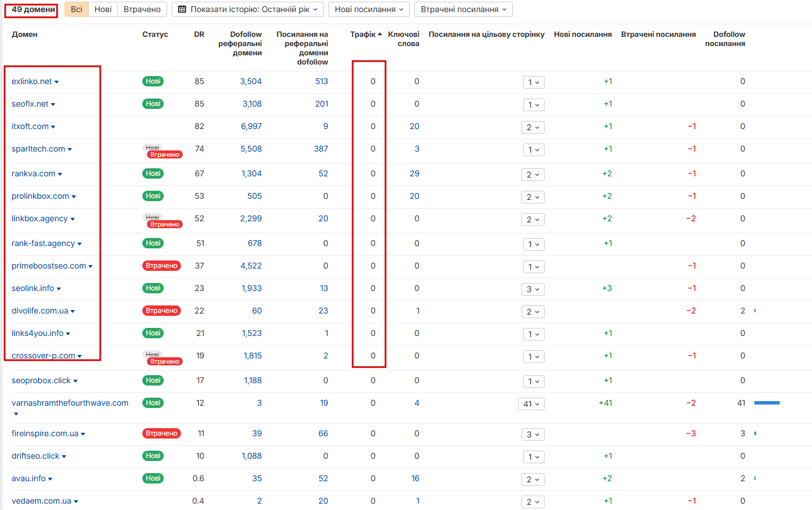Open itxoft.com domain link
The height and width of the screenshot is (510, 812).
pos(30,126)
